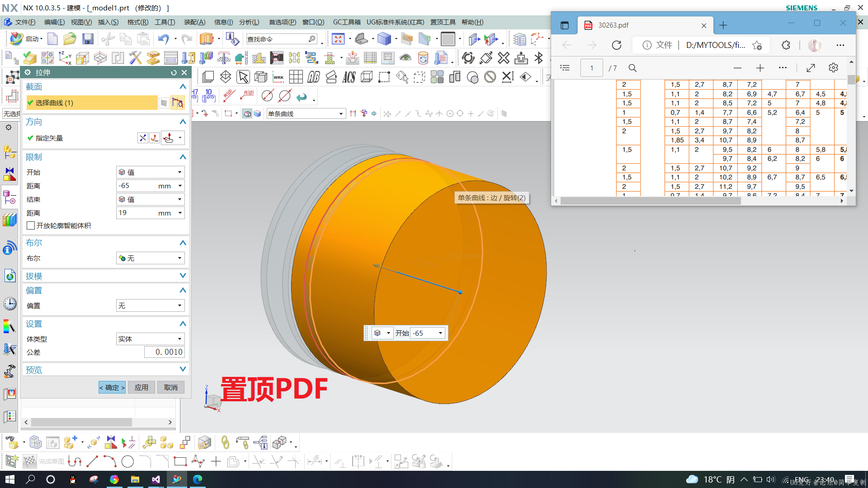The image size is (868, 488).
Task: Click the reset dialog icon in 拉伸 header
Action: 174,72
